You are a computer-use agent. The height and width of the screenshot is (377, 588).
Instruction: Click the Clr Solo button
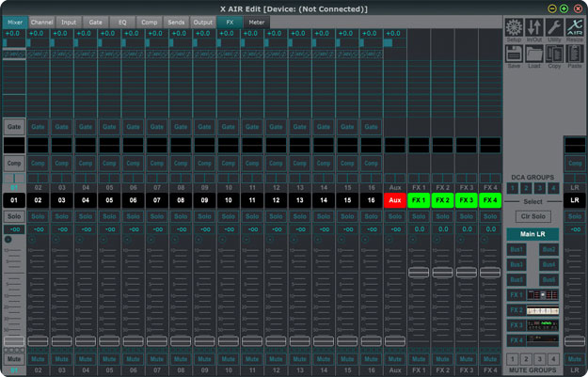[x=532, y=216]
